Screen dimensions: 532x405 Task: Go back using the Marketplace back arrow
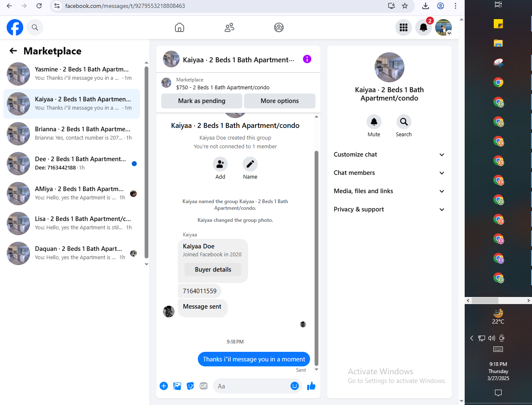click(x=13, y=51)
